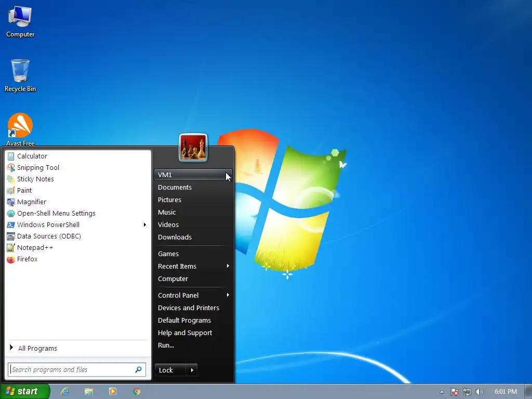Click the 6:01 PM taskbar clock

pos(506,392)
